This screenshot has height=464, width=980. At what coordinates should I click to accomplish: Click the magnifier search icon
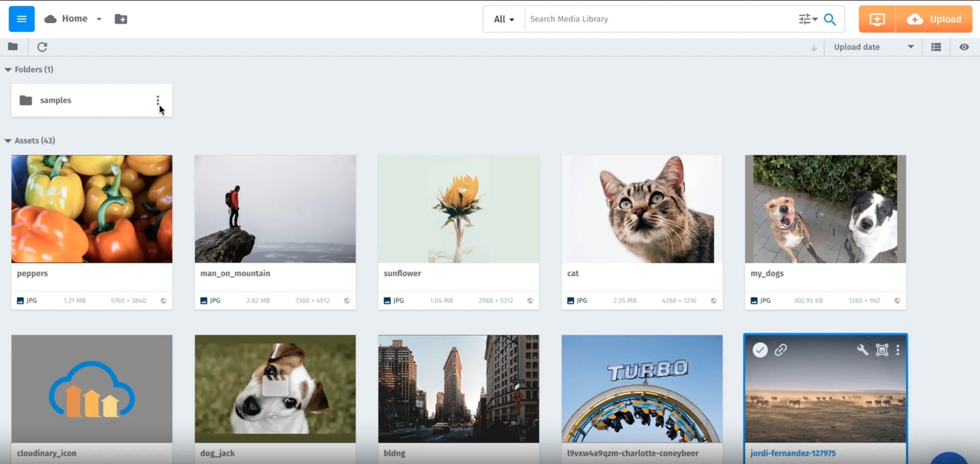pyautogui.click(x=830, y=19)
